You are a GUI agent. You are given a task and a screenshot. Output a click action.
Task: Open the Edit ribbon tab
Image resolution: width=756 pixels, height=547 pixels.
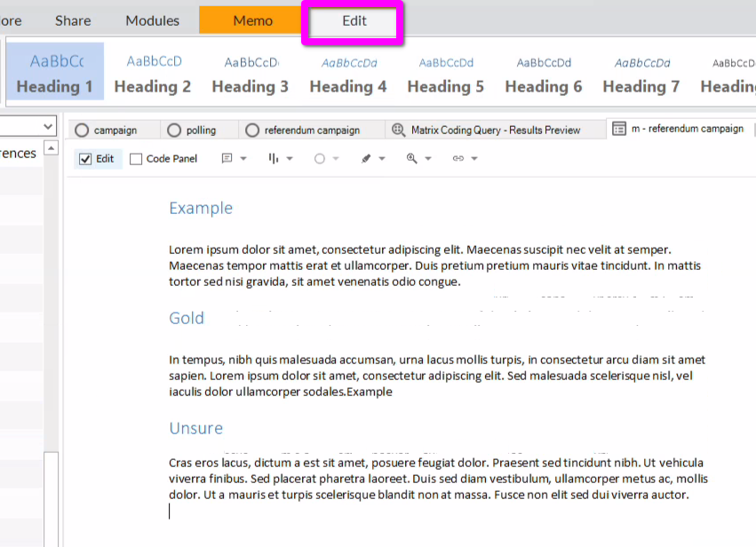point(354,21)
